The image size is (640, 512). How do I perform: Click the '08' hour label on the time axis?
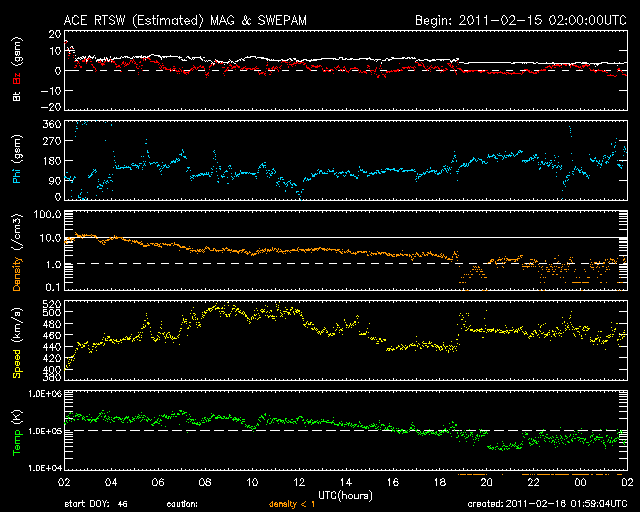pyautogui.click(x=205, y=482)
